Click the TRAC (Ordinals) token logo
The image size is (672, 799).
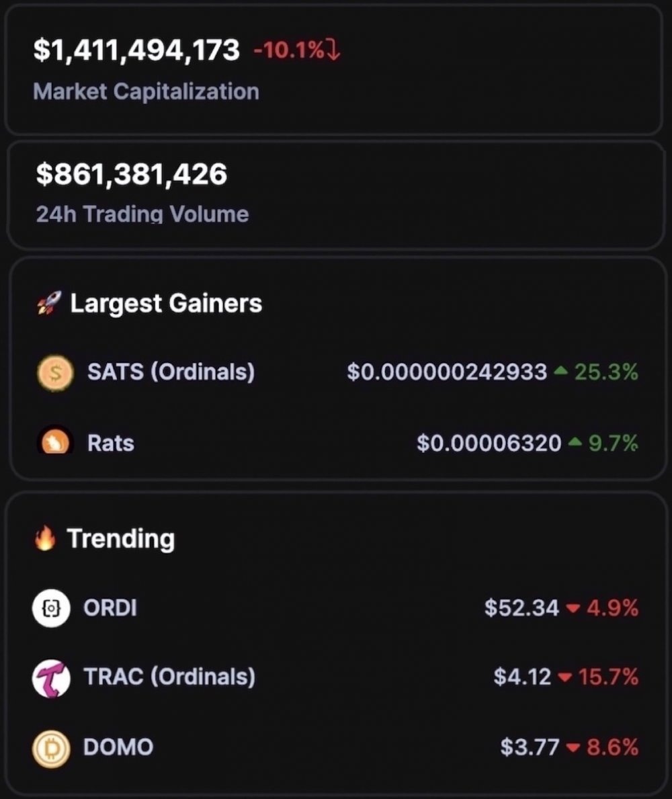tap(51, 678)
